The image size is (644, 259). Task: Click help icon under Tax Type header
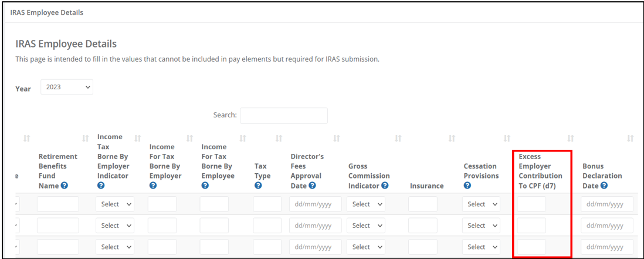[258, 186]
